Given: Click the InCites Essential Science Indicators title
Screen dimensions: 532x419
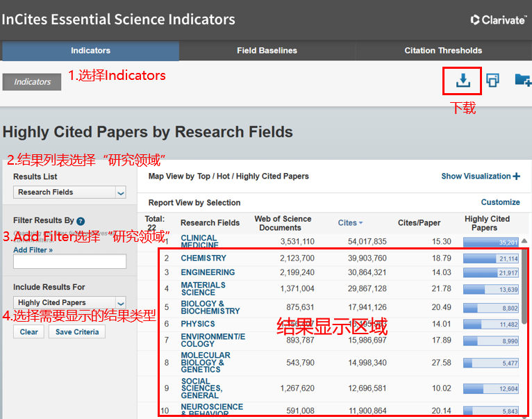Looking at the screenshot, I should point(118,19).
